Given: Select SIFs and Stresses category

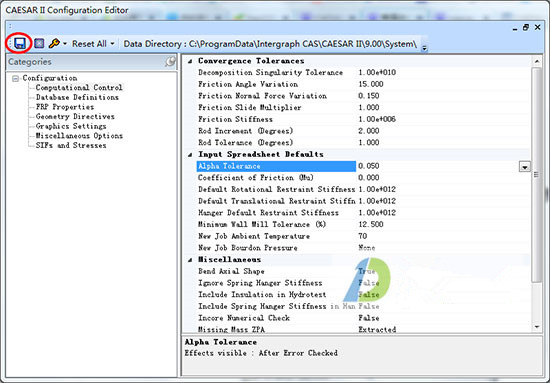Looking at the screenshot, I should [71, 145].
